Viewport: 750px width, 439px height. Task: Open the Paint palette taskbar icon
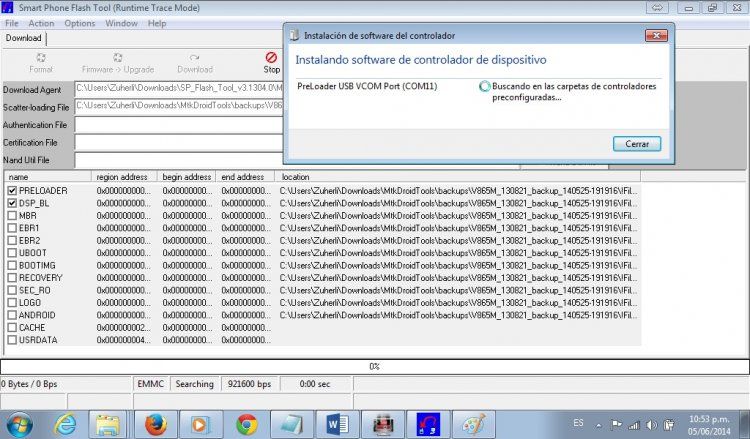click(474, 425)
